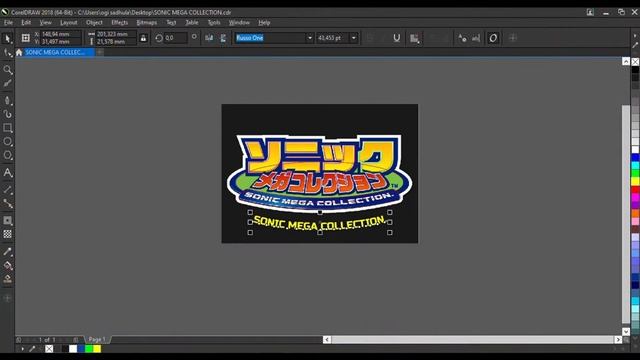
Task: Open the Edit menu
Action: tap(26, 22)
